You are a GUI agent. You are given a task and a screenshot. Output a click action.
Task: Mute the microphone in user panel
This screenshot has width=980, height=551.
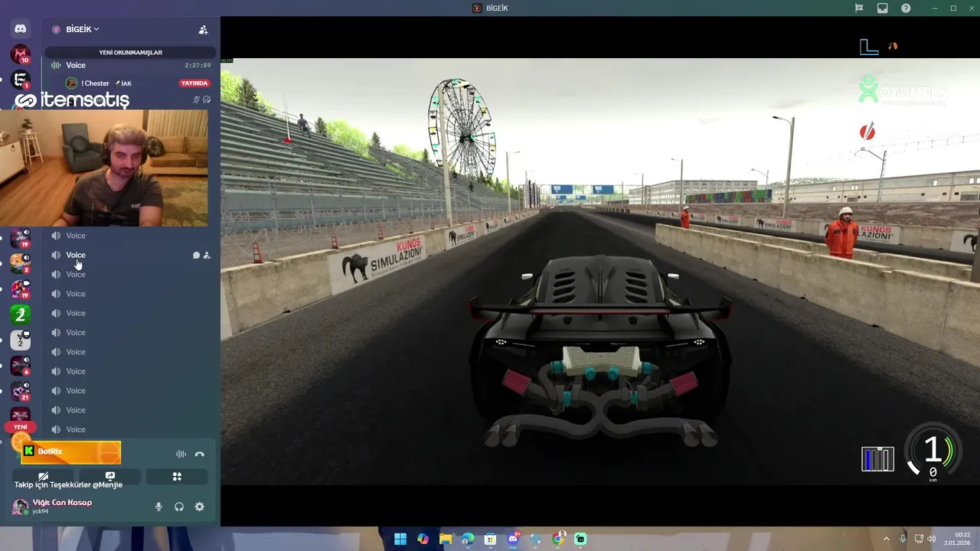tap(158, 507)
